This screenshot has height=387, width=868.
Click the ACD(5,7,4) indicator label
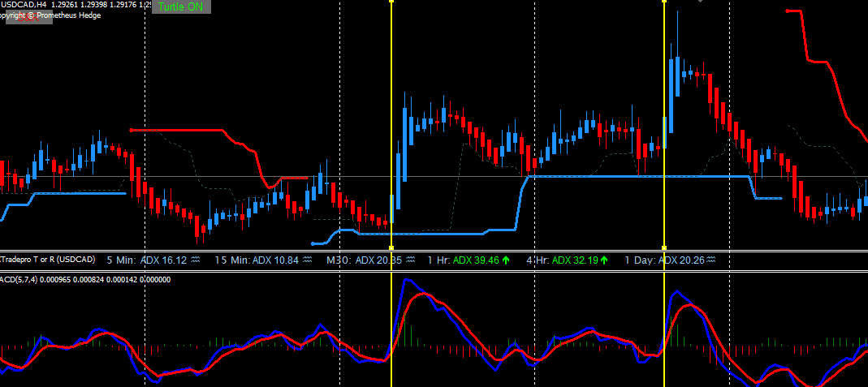[20, 280]
